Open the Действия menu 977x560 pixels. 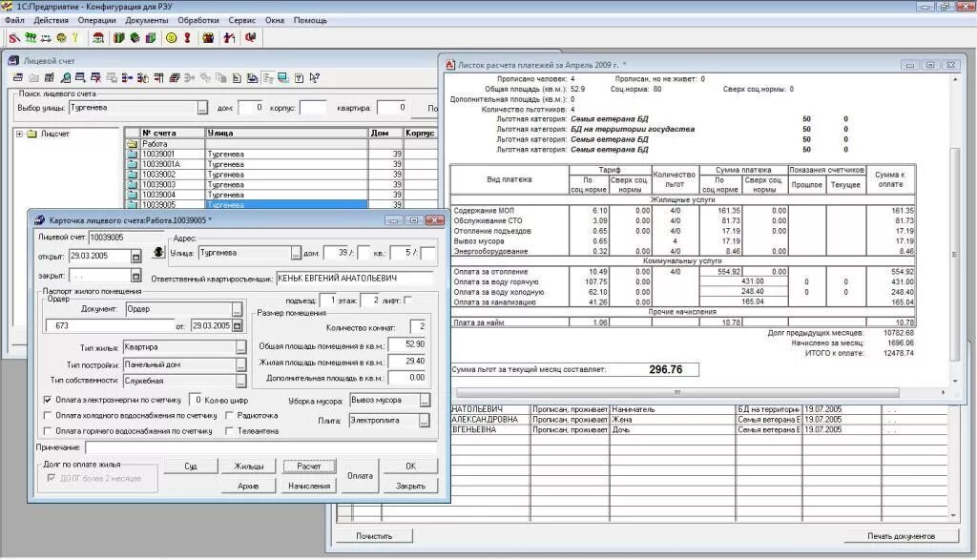click(x=52, y=20)
